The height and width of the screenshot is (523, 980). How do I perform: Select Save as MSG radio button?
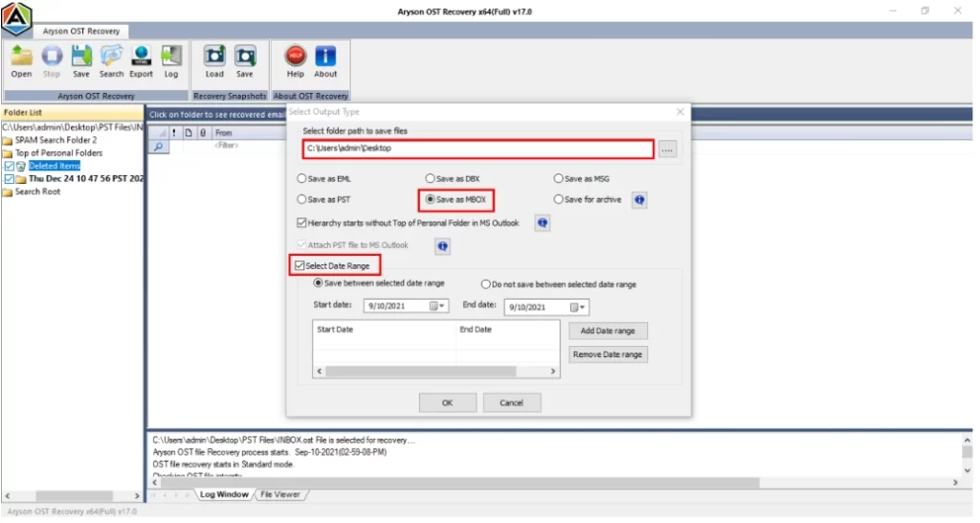(558, 179)
